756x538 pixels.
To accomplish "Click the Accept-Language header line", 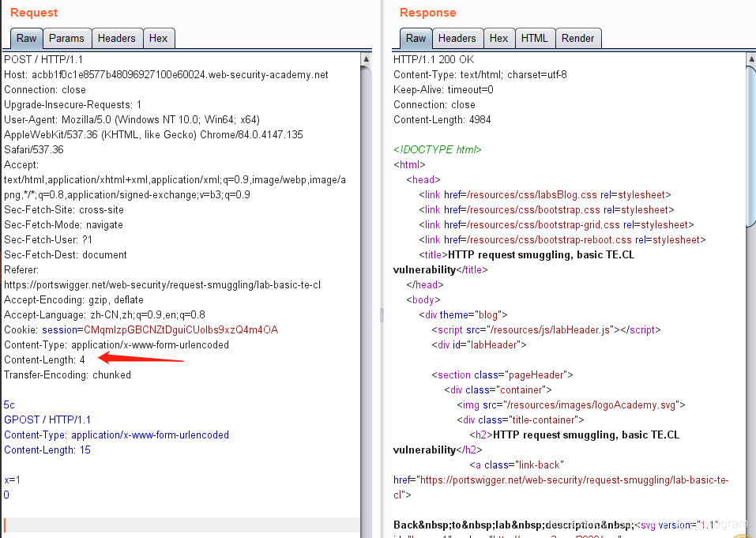I will (104, 314).
